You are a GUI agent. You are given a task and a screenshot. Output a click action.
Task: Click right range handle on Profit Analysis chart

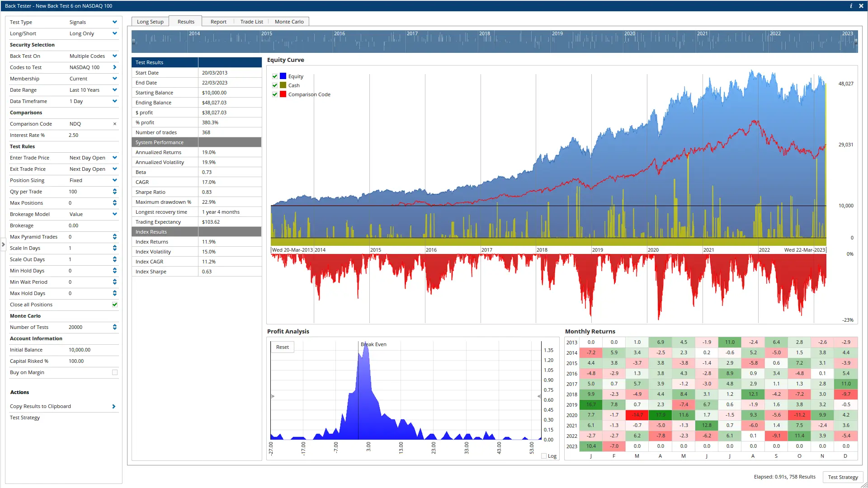click(538, 396)
